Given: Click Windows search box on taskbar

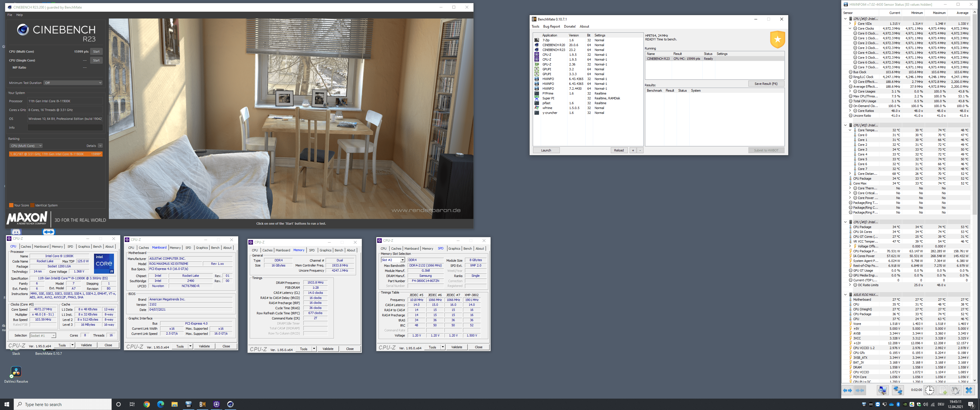Looking at the screenshot, I should point(63,404).
